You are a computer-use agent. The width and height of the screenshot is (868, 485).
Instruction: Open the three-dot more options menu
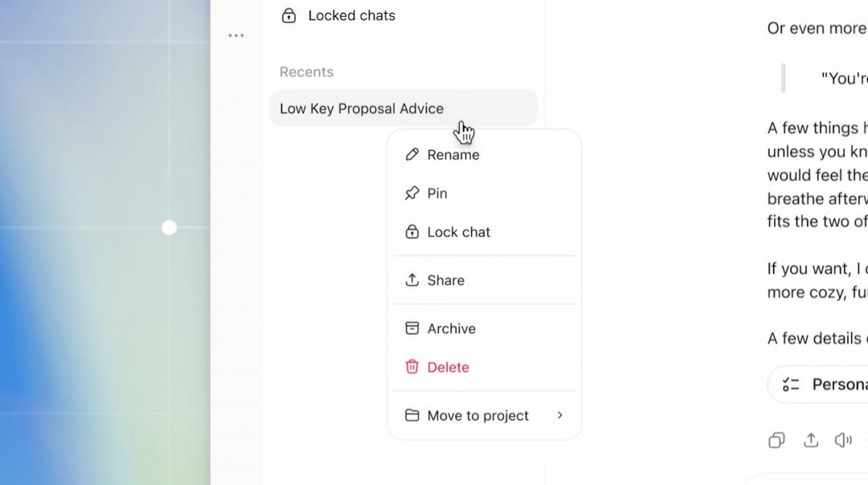pyautogui.click(x=236, y=35)
